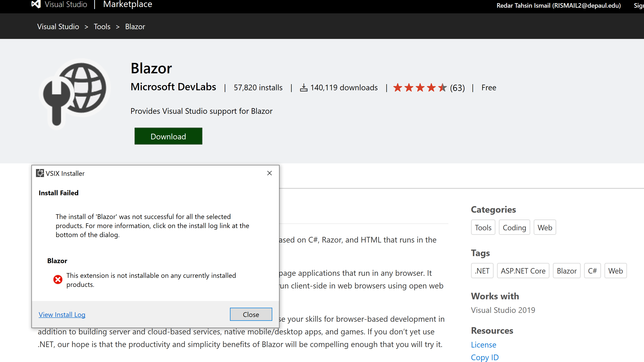Select the Tools category tag
This screenshot has width=644, height=362.
tap(483, 227)
